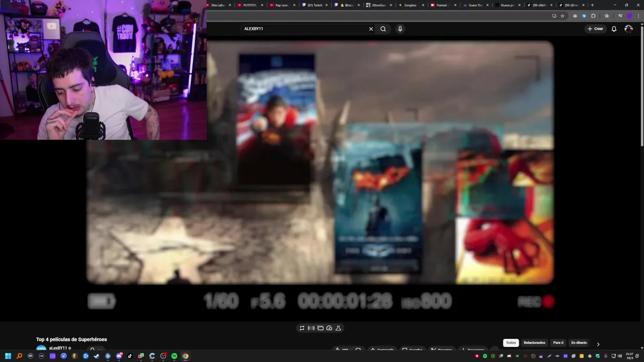Open the Windows Start menu
644x362 pixels.
click(8, 356)
